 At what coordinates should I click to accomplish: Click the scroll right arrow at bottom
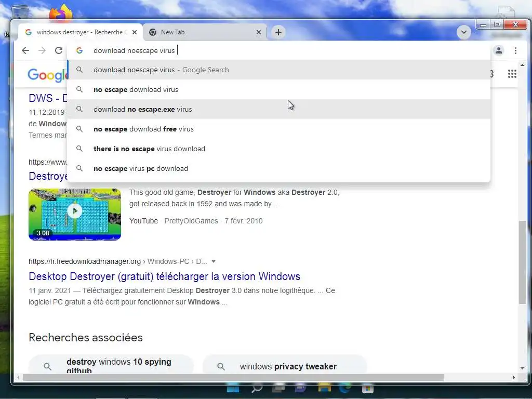pos(513,377)
